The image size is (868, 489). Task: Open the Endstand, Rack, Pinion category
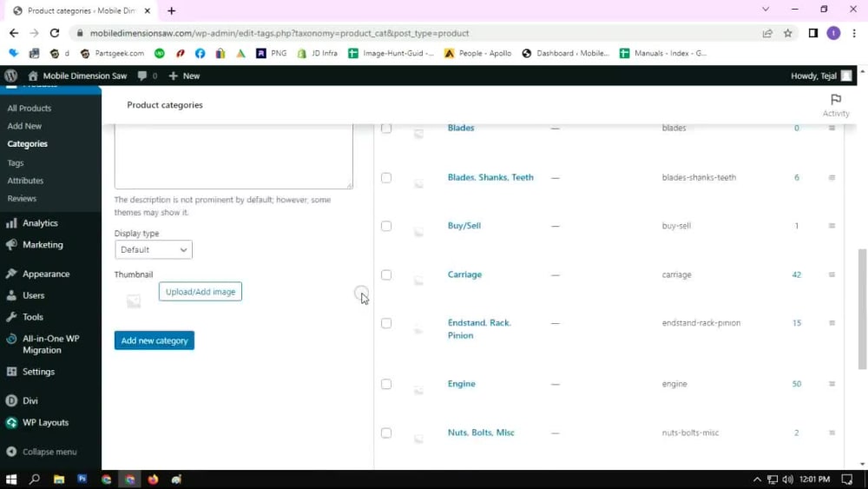click(x=479, y=329)
